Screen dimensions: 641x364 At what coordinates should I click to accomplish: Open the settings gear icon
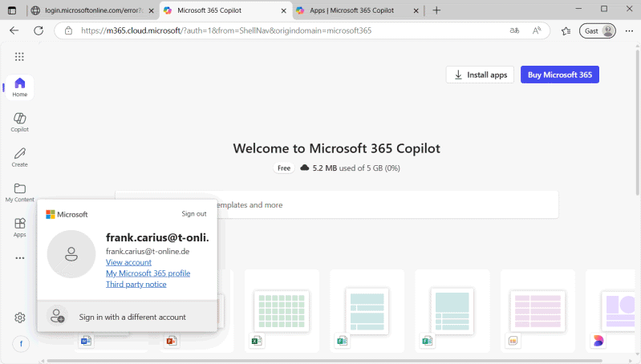click(x=19, y=317)
